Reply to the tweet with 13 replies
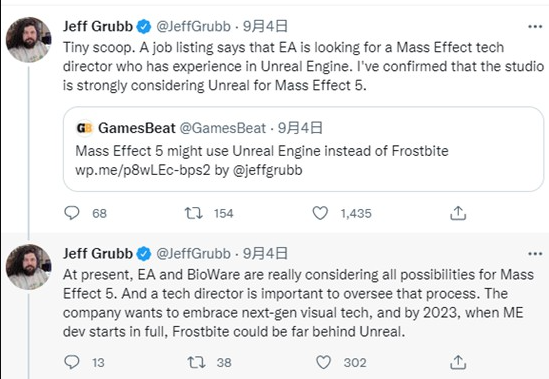The height and width of the screenshot is (379, 549). (72, 362)
